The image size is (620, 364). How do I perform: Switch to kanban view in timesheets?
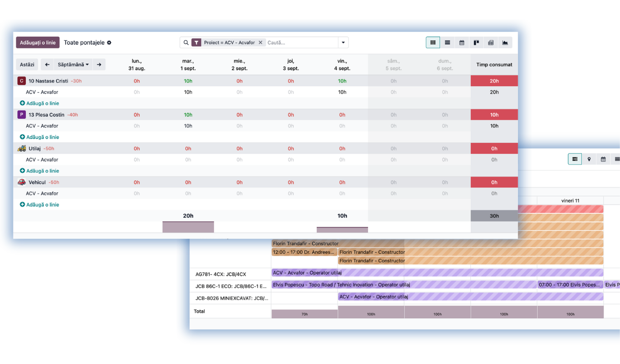point(476,43)
